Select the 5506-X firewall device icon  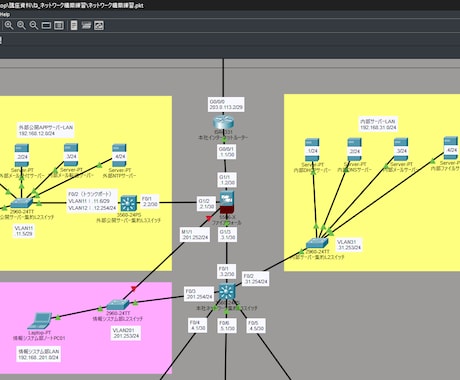[x=227, y=202]
